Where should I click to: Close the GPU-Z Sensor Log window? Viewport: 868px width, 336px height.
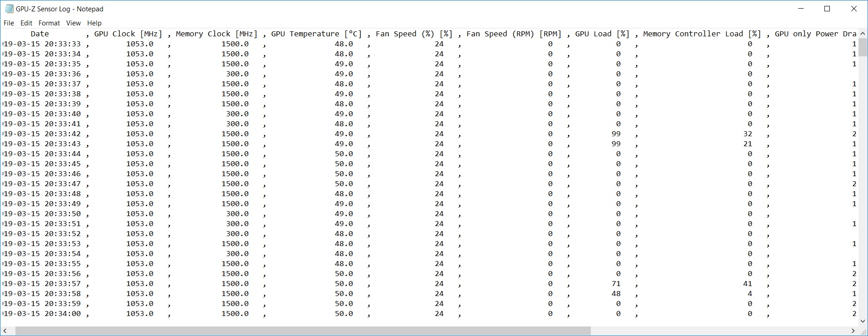pos(854,9)
